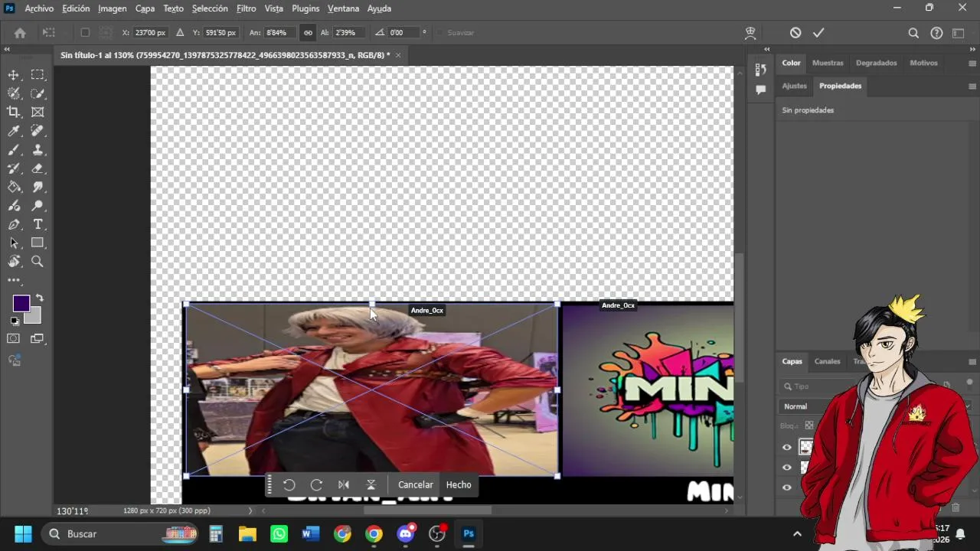980x551 pixels.
Task: Rotate 90° counterclockwise in the transform bar
Action: 289,484
